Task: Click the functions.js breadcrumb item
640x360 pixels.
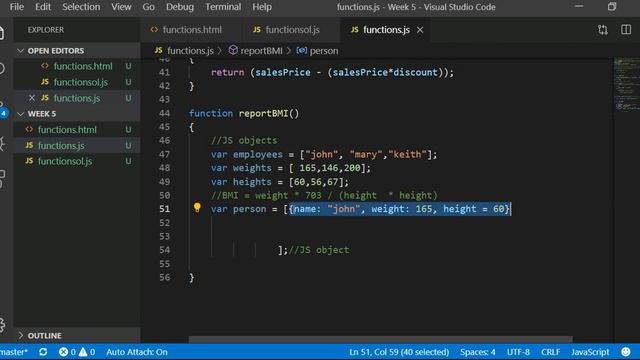Action: 184,51
